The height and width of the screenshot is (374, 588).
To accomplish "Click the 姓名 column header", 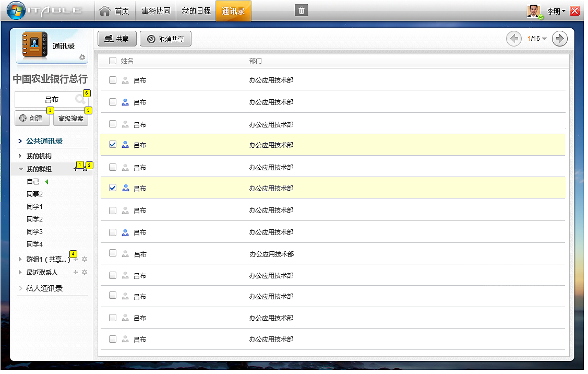I will [x=127, y=61].
